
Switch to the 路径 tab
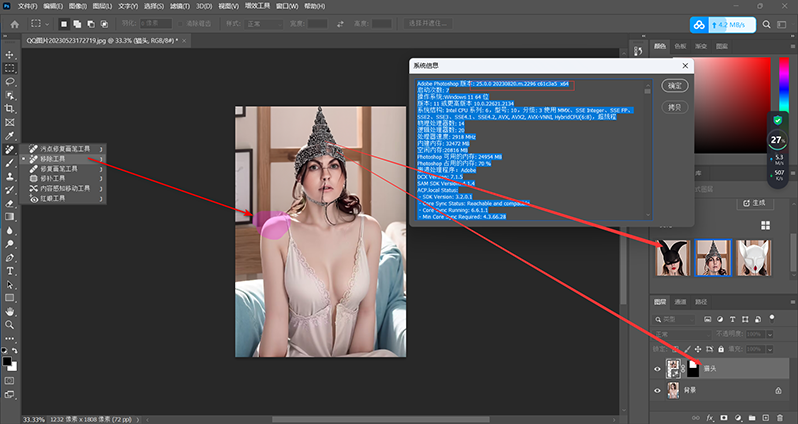pyautogui.click(x=701, y=302)
